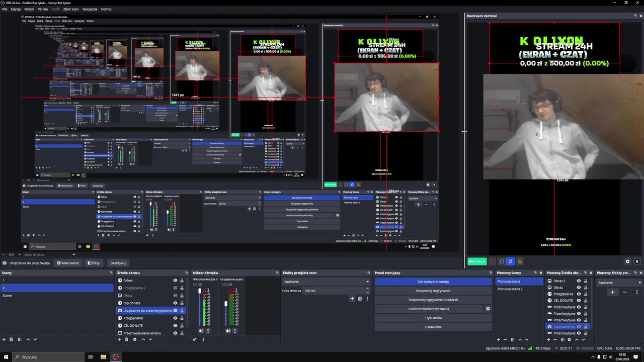Mute Mikrofon/Wejście speaker icon
The image size is (644, 362).
coord(201,331)
